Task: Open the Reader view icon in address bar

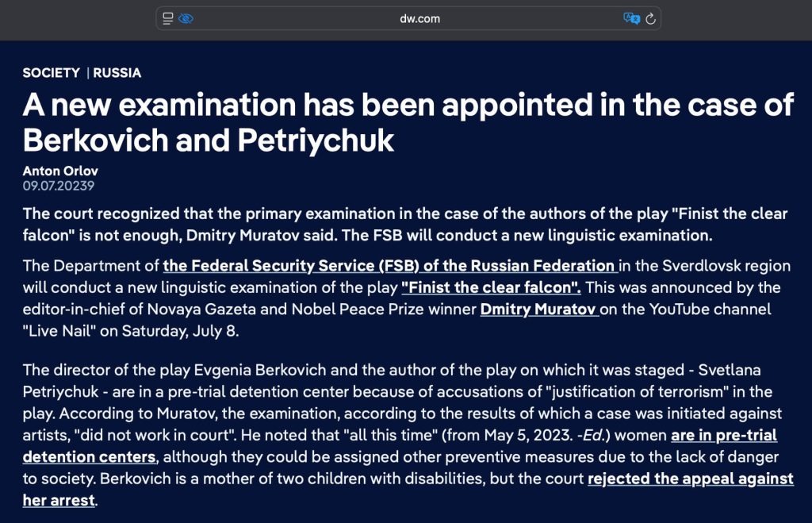Action: 168,19
